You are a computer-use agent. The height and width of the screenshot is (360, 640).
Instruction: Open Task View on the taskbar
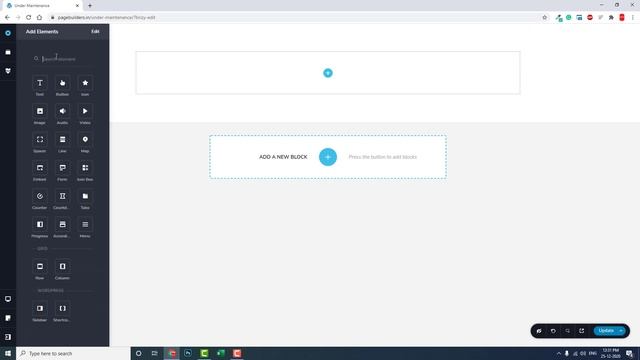pyautogui.click(x=155, y=353)
